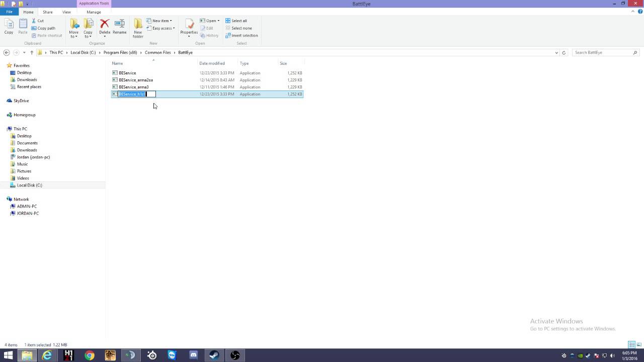Open Steam from taskbar

pyautogui.click(x=214, y=355)
